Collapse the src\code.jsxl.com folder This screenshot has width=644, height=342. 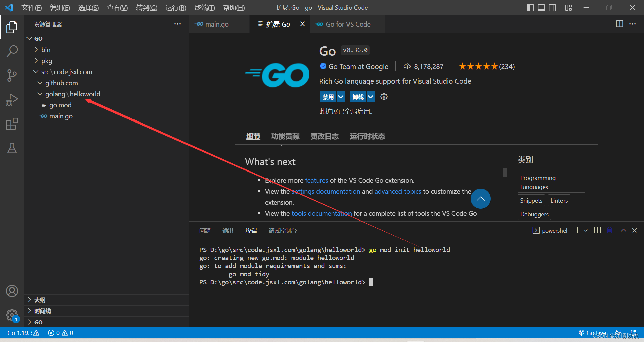point(107,72)
